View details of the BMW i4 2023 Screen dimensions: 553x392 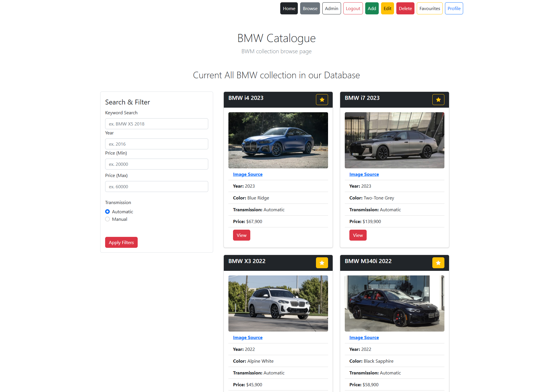click(241, 235)
